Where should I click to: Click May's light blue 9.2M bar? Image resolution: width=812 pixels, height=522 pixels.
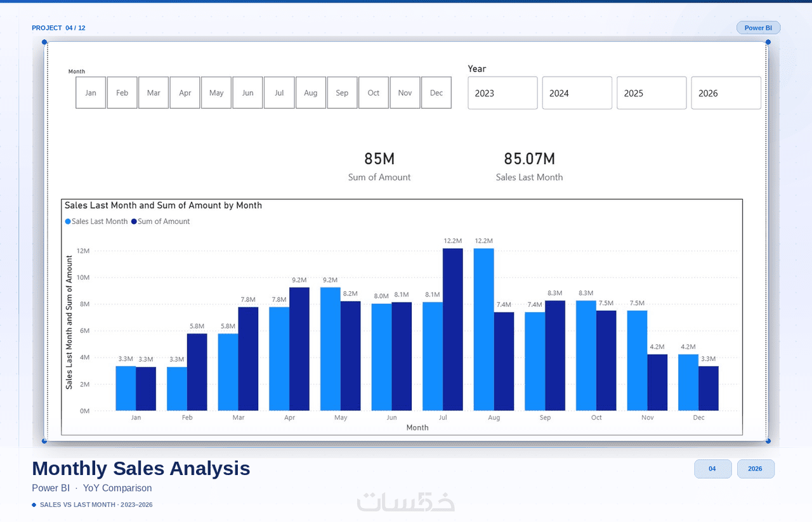coord(331,349)
